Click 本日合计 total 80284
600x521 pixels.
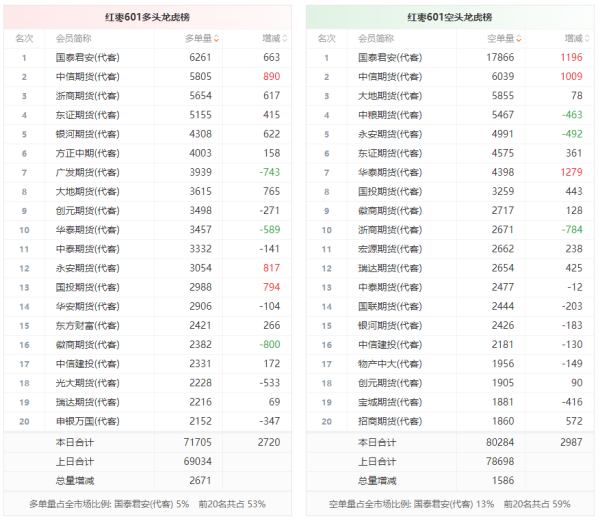500,443
